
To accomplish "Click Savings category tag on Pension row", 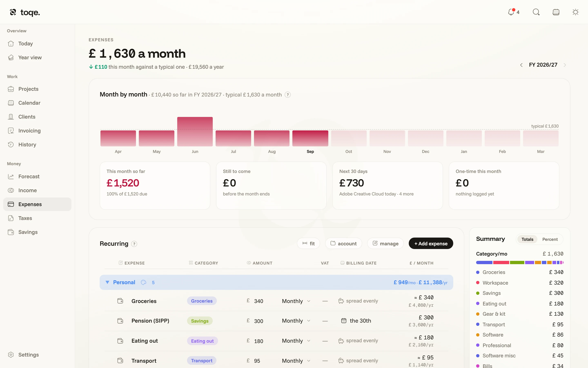I will click(200, 321).
